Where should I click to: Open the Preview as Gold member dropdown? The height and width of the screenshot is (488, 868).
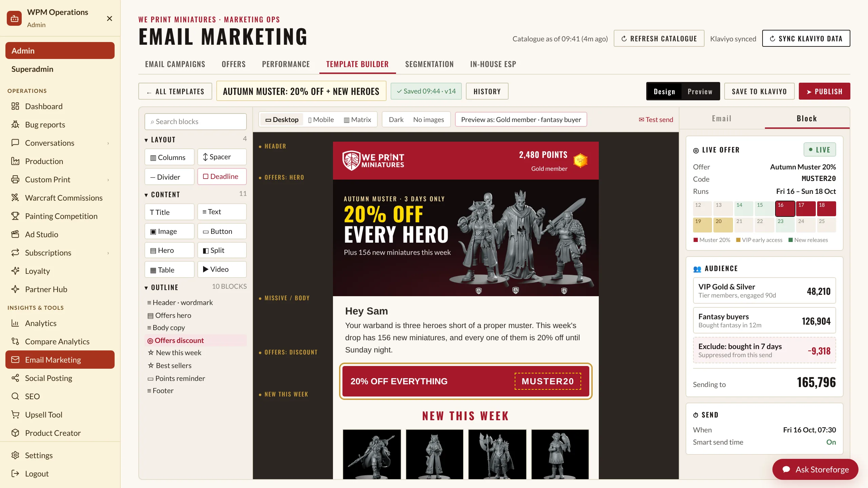(x=521, y=120)
